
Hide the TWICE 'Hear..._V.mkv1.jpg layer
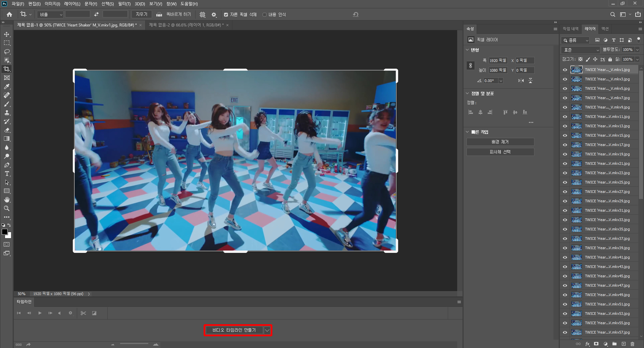[565, 70]
